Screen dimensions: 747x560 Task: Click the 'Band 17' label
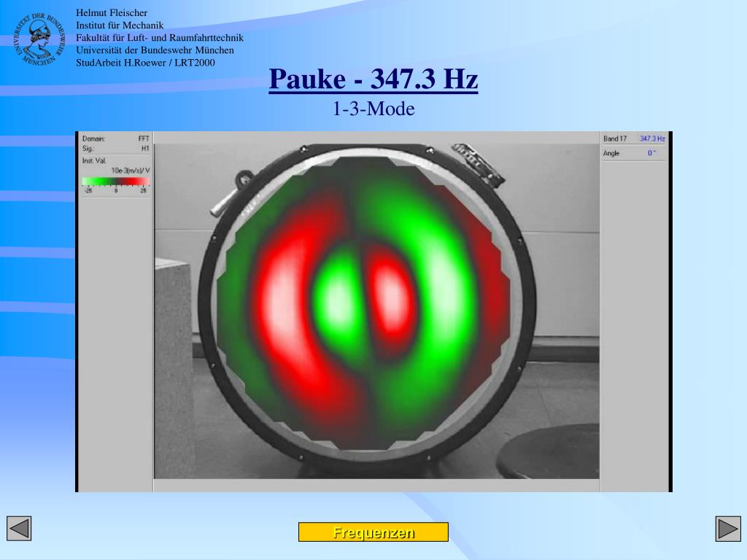coord(615,139)
